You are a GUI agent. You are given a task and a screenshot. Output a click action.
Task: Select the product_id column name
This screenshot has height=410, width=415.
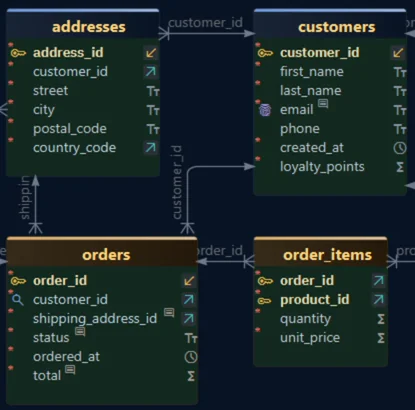coord(314,300)
